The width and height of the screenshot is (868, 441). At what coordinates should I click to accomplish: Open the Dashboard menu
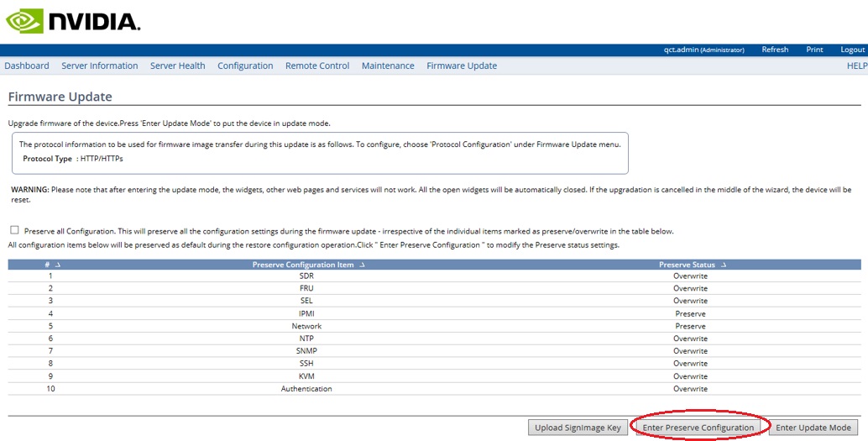click(x=27, y=66)
